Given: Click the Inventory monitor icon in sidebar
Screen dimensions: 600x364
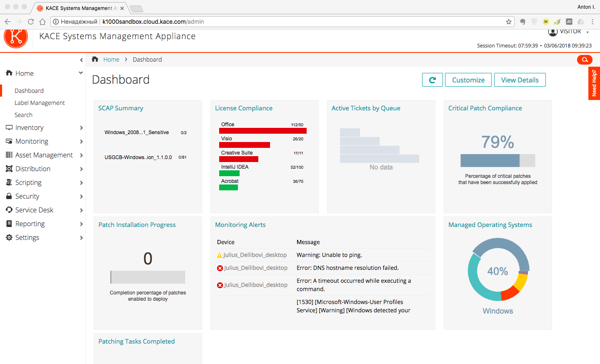Looking at the screenshot, I should pos(9,127).
